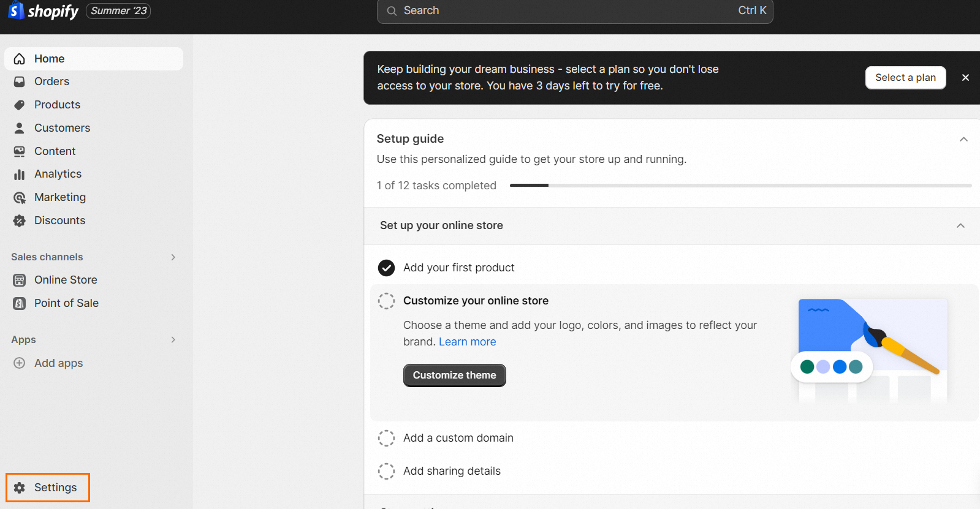The image size is (980, 509).
Task: Click the Products tag icon
Action: pos(20,105)
